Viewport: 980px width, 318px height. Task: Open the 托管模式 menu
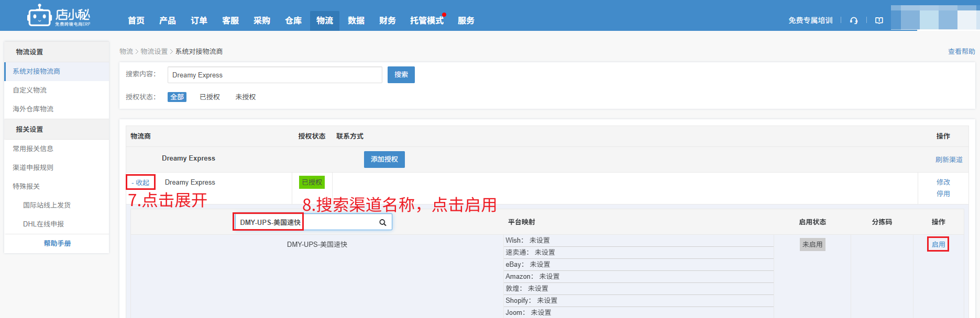(427, 20)
